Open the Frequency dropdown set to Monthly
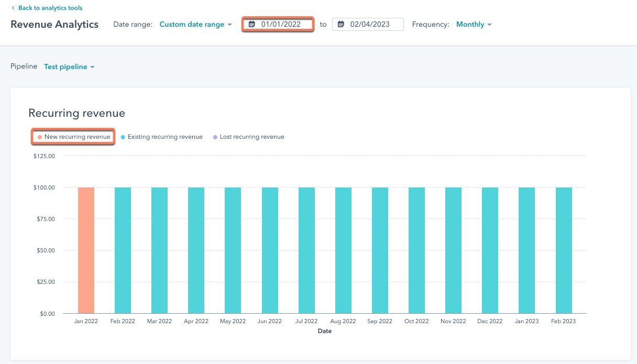The width and height of the screenshot is (637, 364). [473, 24]
